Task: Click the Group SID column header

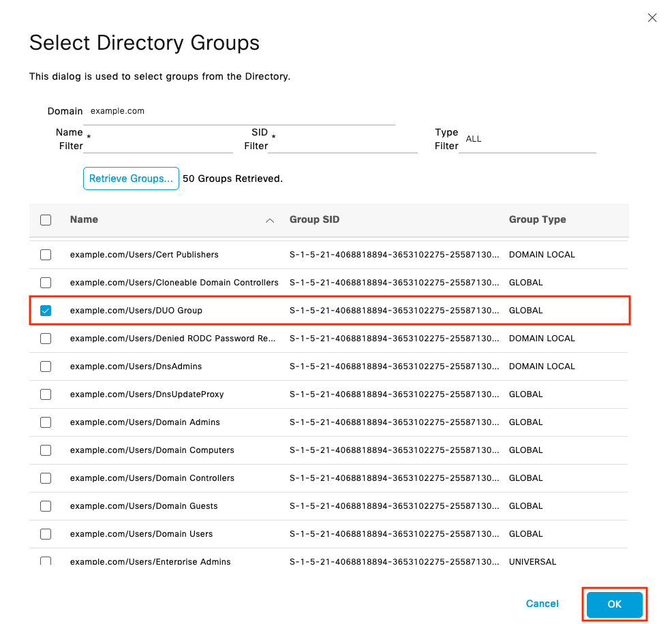Action: click(314, 220)
